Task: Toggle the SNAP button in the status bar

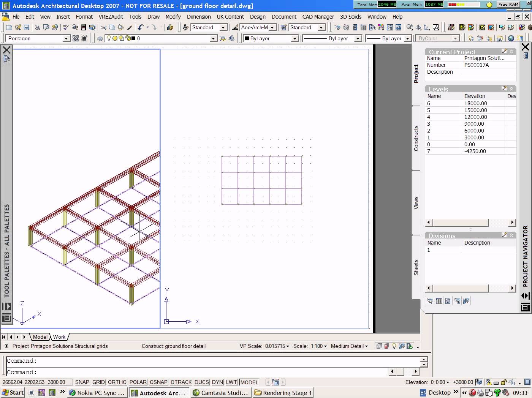Action: [x=82, y=382]
